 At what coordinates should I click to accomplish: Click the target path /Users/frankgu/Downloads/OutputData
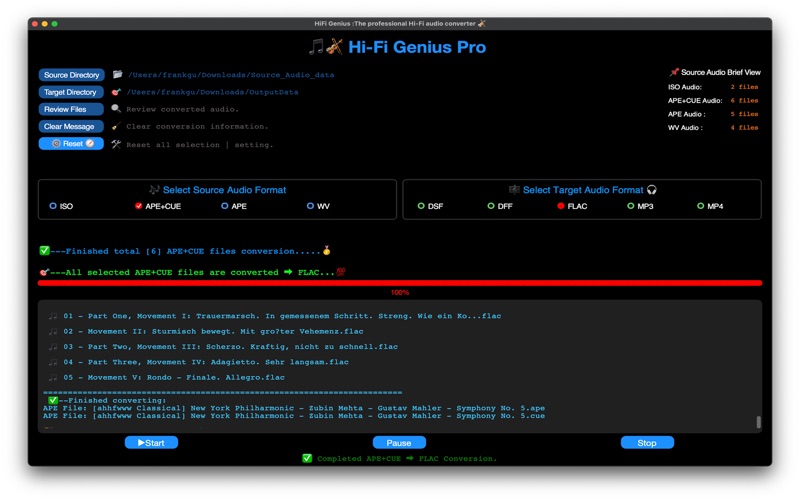coord(213,92)
